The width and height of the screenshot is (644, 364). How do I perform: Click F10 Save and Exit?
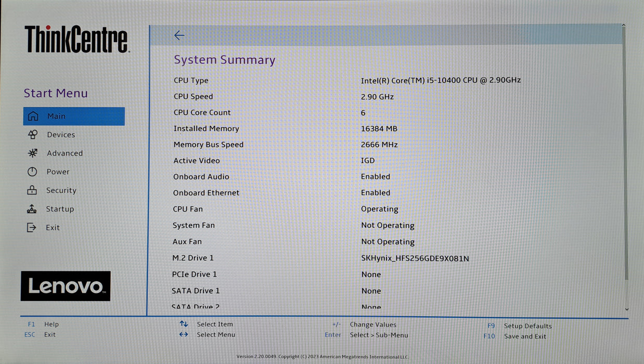tap(515, 336)
